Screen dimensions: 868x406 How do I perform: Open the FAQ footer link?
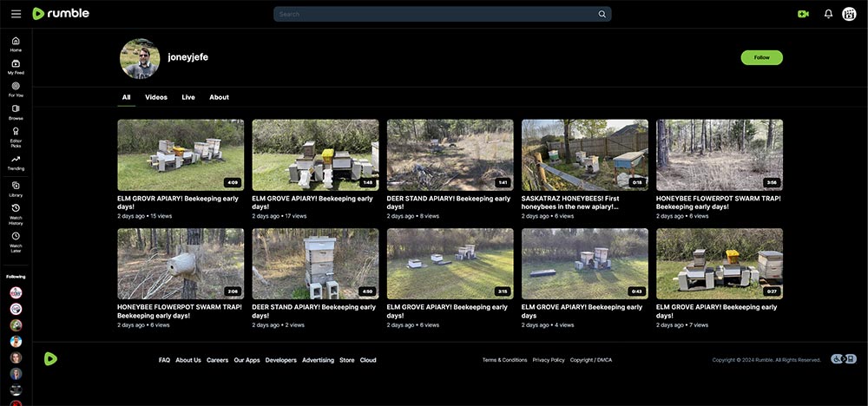(164, 360)
